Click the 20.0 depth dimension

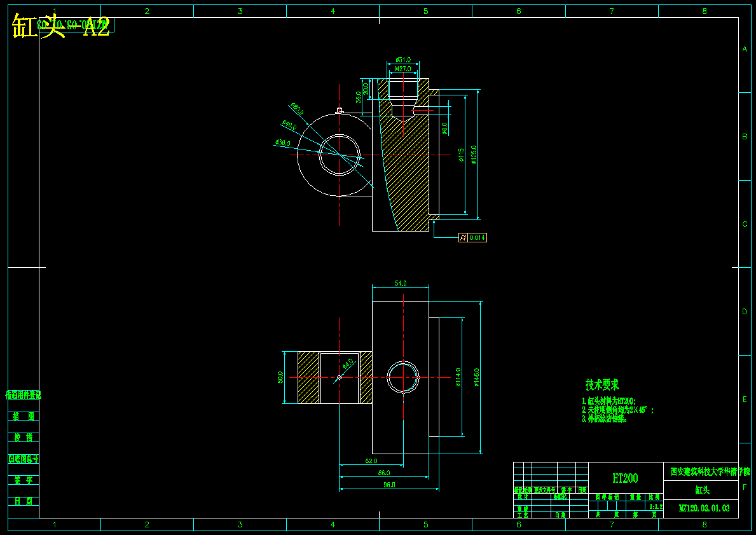tap(366, 89)
